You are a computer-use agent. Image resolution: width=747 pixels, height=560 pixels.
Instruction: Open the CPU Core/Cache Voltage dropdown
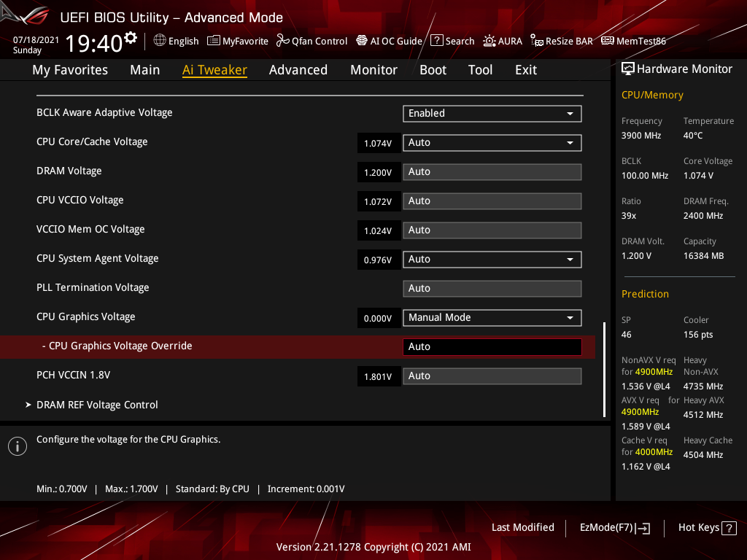[492, 142]
